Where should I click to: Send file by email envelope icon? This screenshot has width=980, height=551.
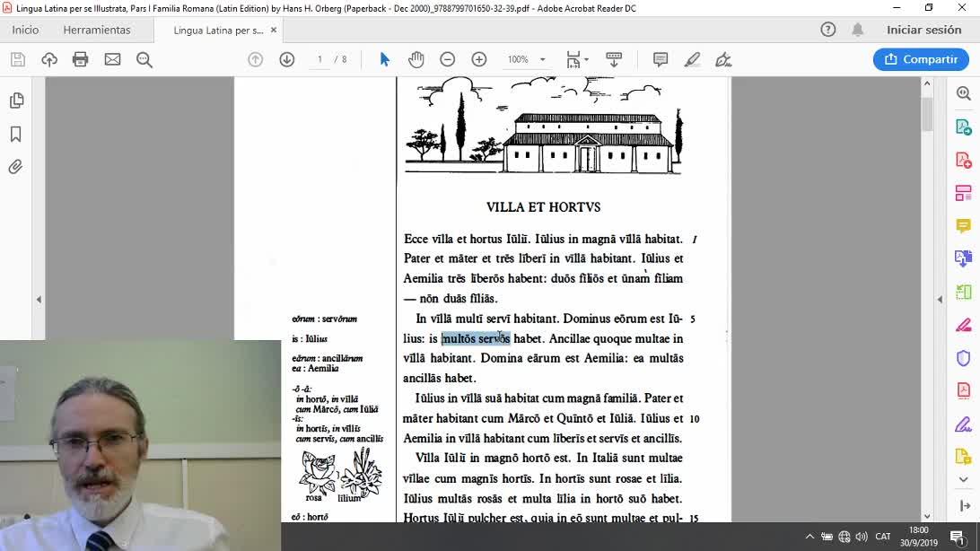point(112,59)
